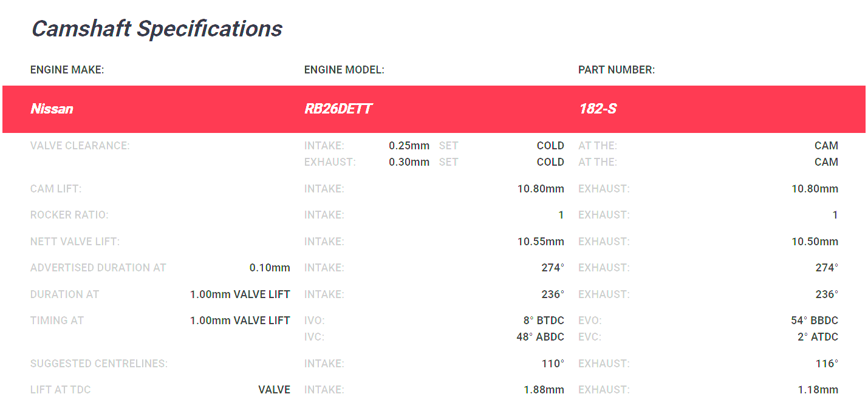The image size is (868, 411).
Task: Click the 116° exhaust centreline value
Action: click(827, 364)
